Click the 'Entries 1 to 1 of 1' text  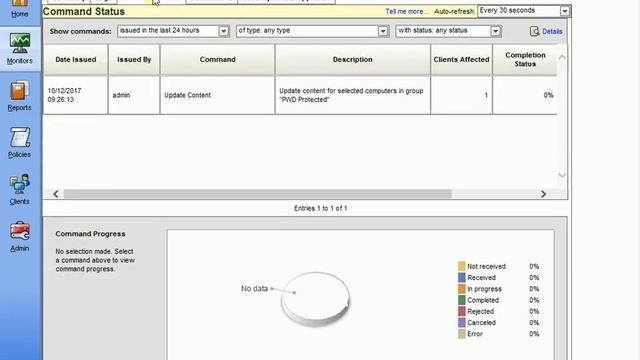point(320,208)
